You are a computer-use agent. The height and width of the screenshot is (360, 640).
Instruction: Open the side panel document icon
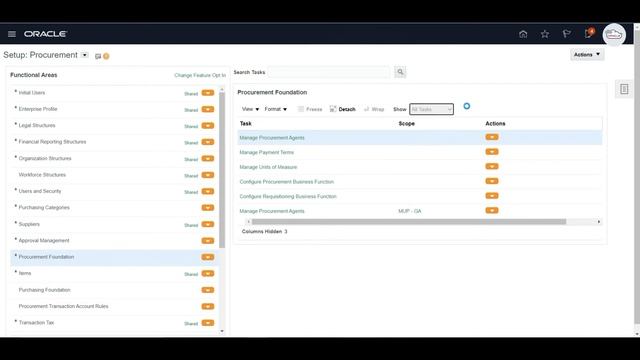click(624, 89)
